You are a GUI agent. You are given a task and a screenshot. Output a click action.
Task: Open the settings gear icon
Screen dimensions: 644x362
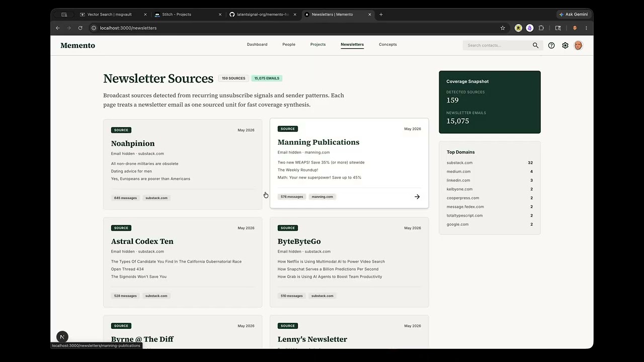[x=565, y=45]
